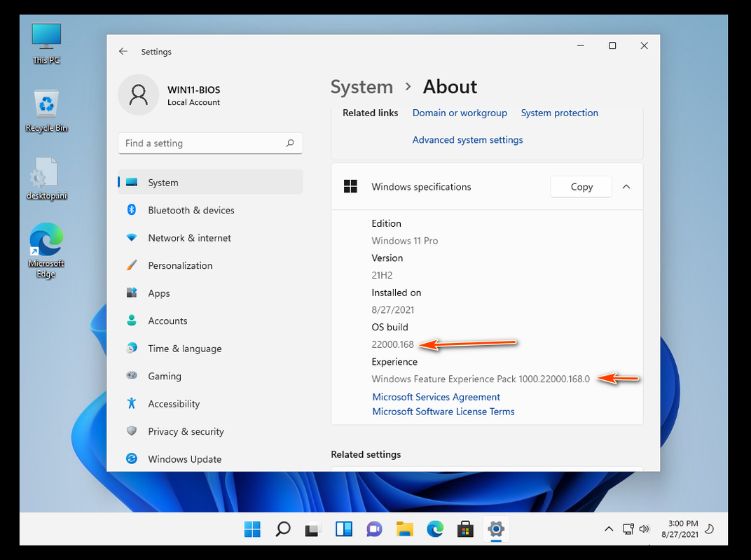Click the taskbar clock showing 3:00 PM
Viewport: 751px width, 560px height.
click(680, 529)
